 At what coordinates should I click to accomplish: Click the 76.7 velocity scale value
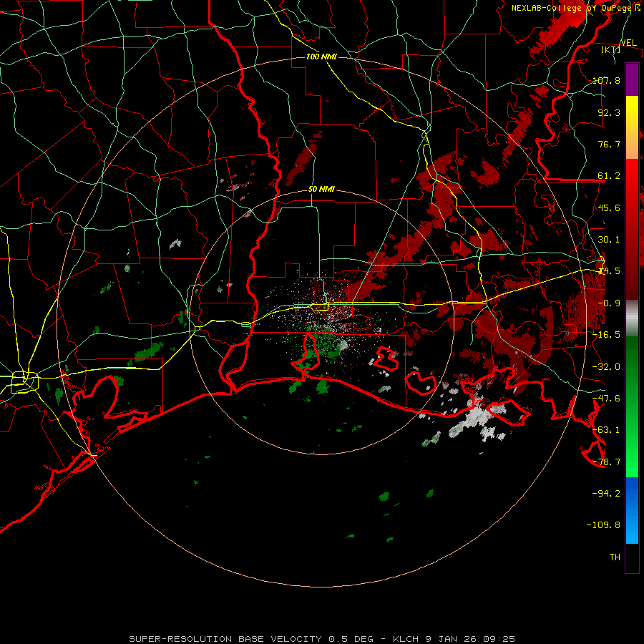pos(609,144)
